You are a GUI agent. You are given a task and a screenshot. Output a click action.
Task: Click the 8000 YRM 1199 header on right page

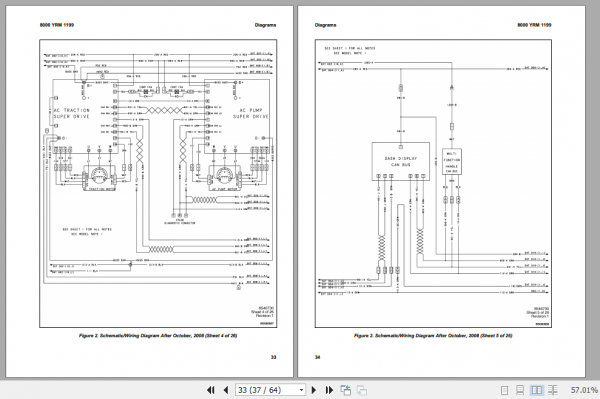pos(534,25)
